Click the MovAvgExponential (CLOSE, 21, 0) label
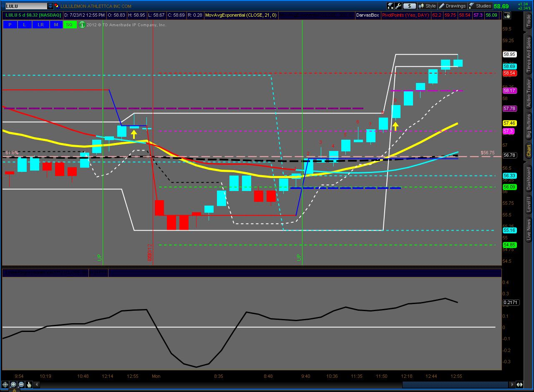Screen dimensions: 534x392 tap(241, 15)
